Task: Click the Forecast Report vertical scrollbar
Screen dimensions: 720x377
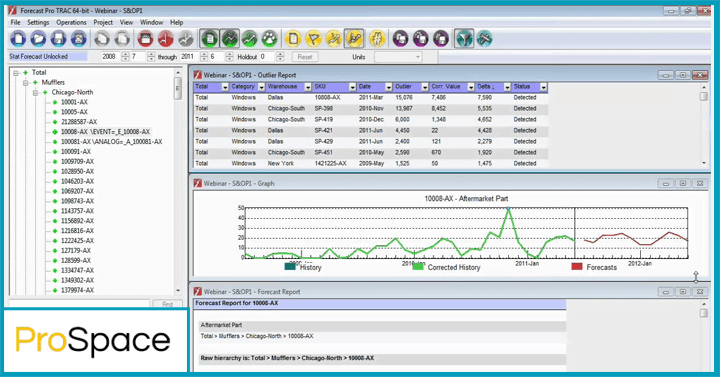Action: click(703, 335)
